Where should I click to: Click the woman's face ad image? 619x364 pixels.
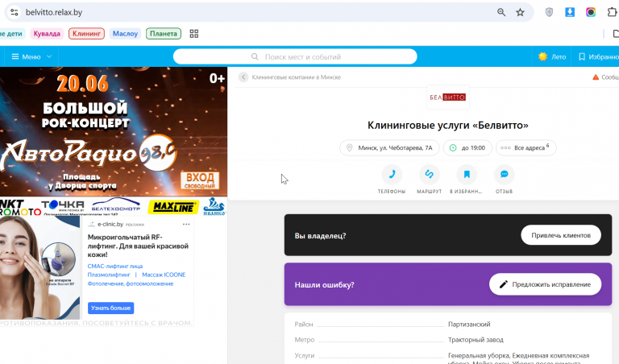pyautogui.click(x=39, y=268)
